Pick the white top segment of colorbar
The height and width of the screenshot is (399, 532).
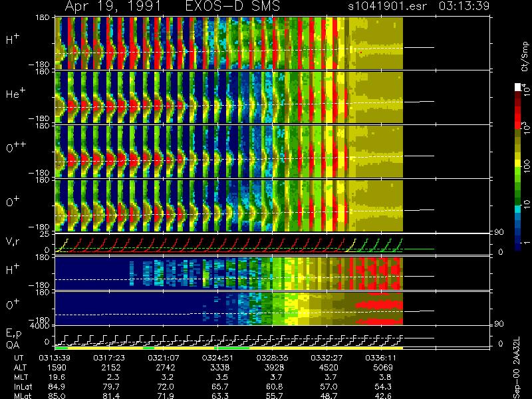pos(518,87)
